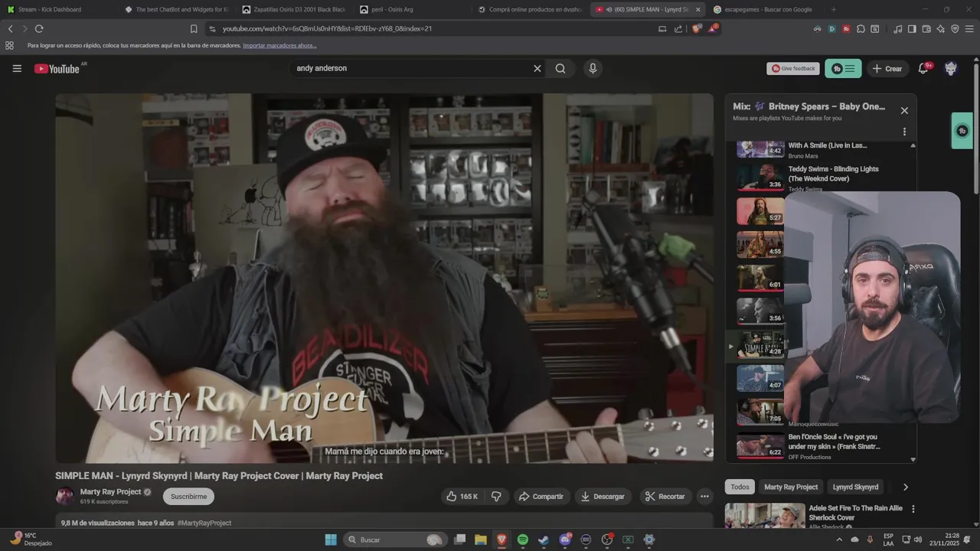Open Brave VPN shield icon
The height and width of the screenshot is (551, 980).
click(955, 28)
